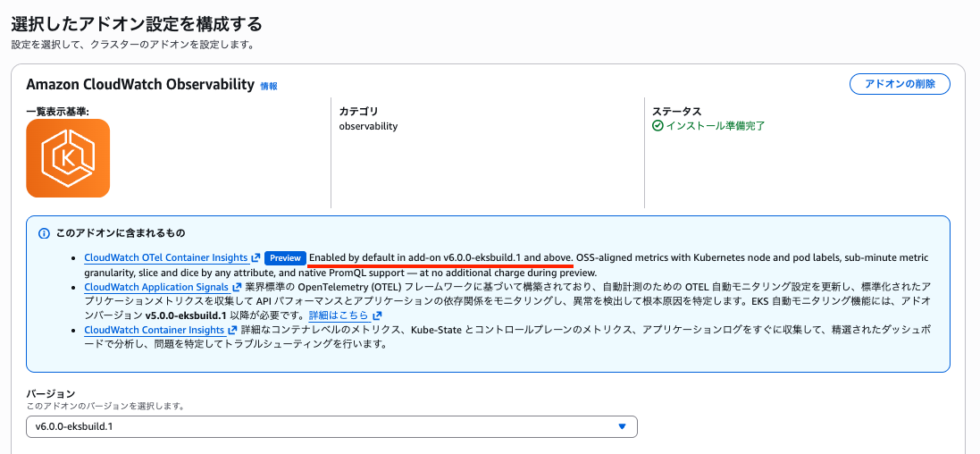Follow the 詳細はこちら link
The image size is (980, 454).
coord(339,315)
